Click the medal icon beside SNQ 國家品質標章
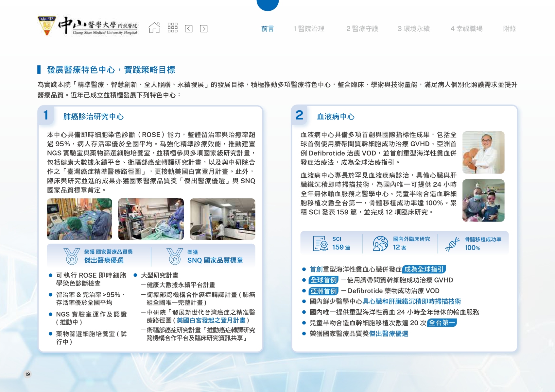The height and width of the screenshot is (392, 555). point(175,256)
